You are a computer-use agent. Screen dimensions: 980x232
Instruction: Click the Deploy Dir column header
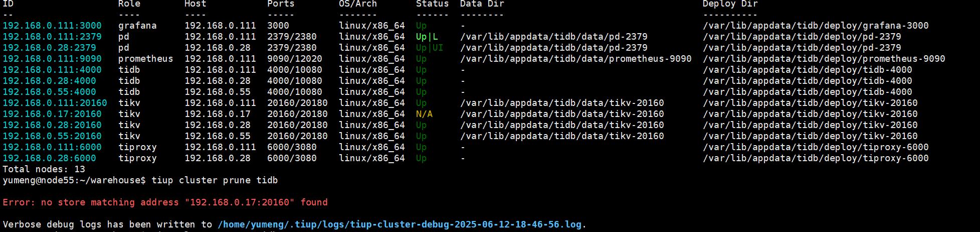click(x=730, y=4)
